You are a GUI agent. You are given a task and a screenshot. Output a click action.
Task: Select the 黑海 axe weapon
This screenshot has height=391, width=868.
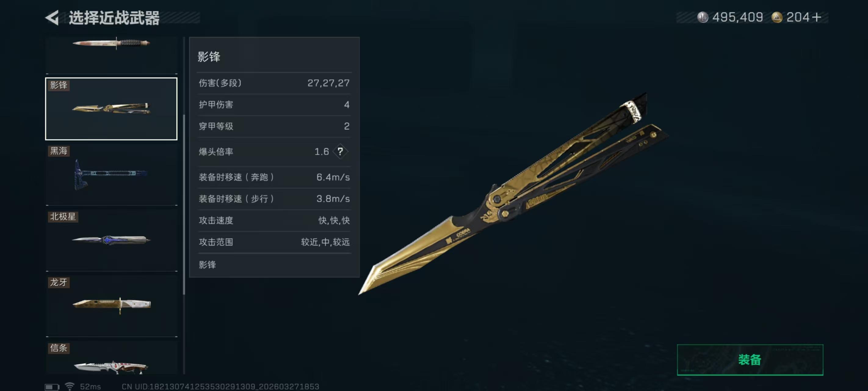click(111, 174)
